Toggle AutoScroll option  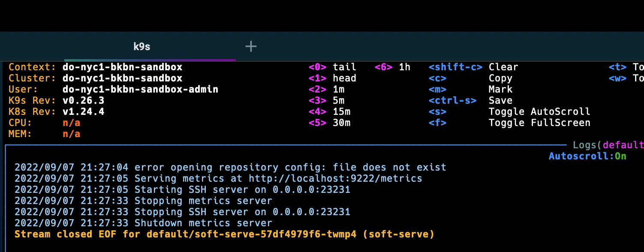(539, 111)
